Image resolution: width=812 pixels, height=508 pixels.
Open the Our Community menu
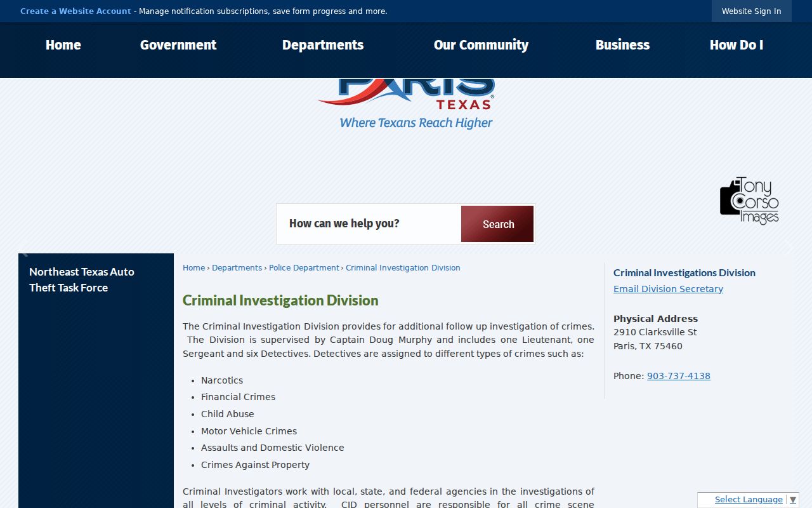(x=481, y=45)
